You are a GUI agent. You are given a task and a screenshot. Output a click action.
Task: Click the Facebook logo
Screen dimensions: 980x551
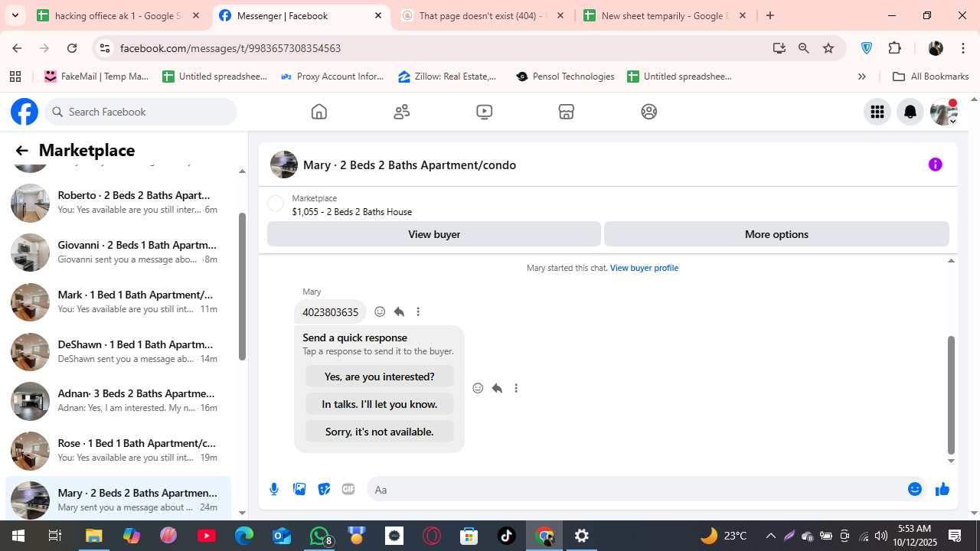click(24, 112)
